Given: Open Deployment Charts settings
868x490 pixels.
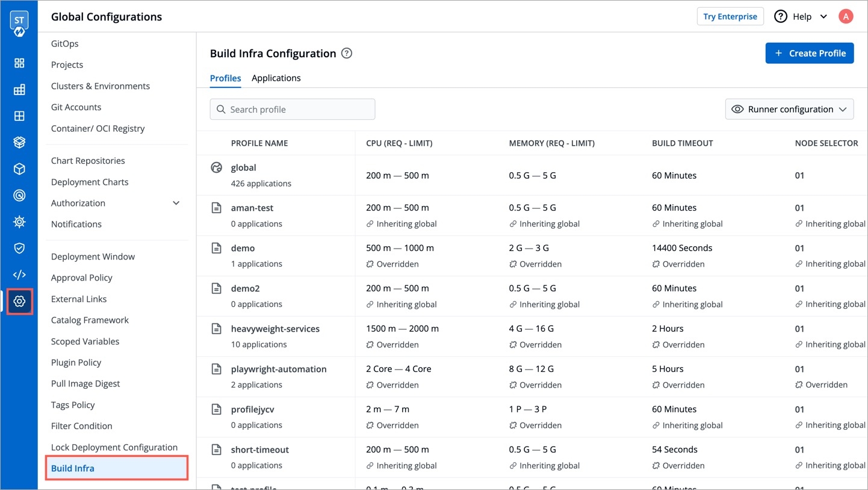Looking at the screenshot, I should 90,182.
